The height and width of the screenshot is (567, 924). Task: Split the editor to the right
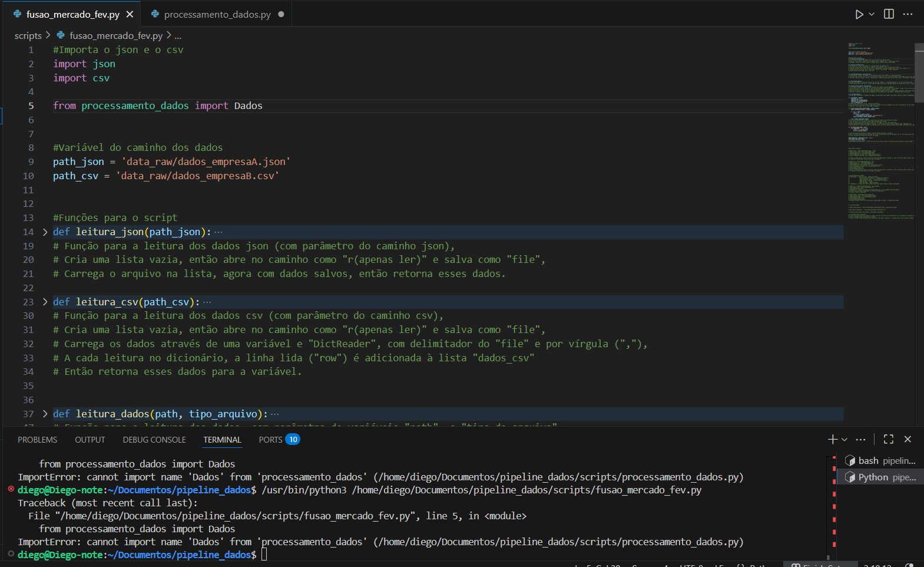[x=889, y=14]
